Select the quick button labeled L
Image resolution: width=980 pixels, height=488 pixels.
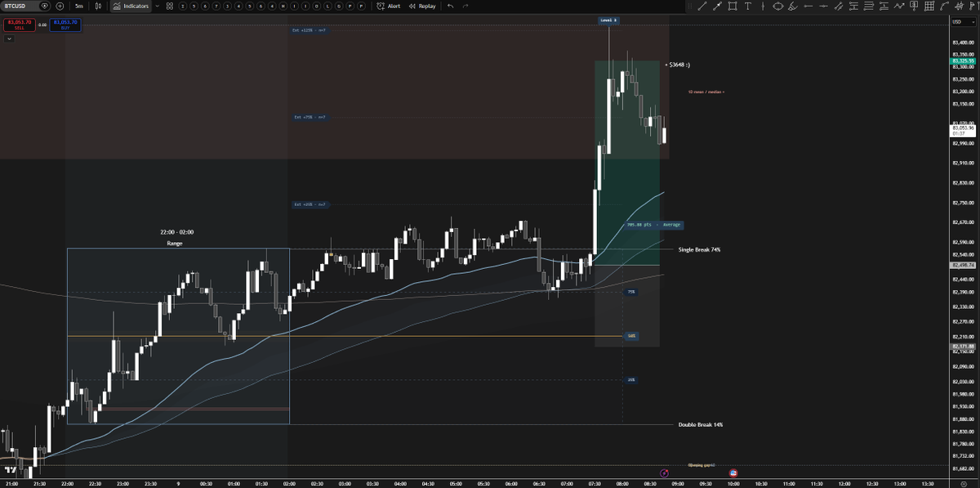[x=327, y=6]
